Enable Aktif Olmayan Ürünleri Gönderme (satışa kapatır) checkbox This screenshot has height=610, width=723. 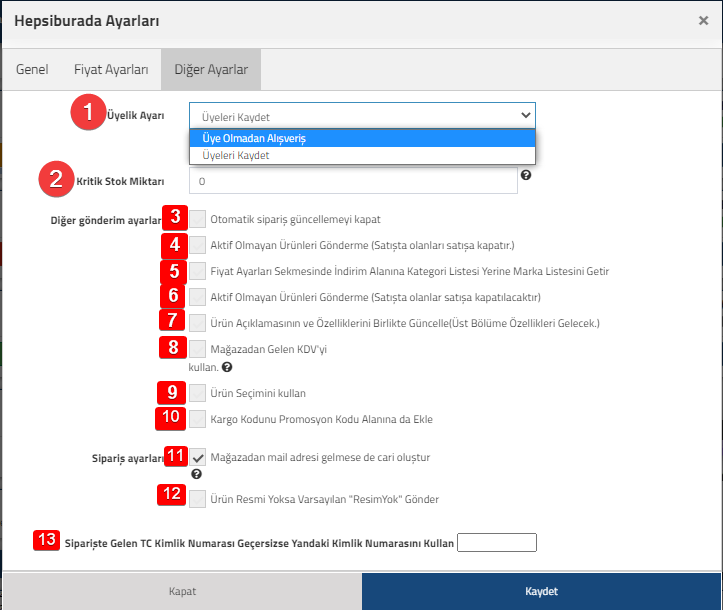[198, 245]
